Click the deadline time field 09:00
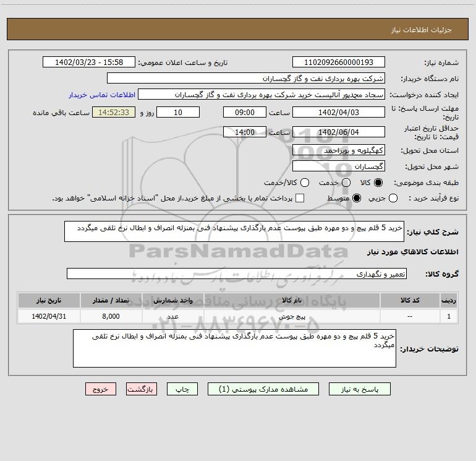This screenshot has width=476, height=461. click(x=245, y=112)
